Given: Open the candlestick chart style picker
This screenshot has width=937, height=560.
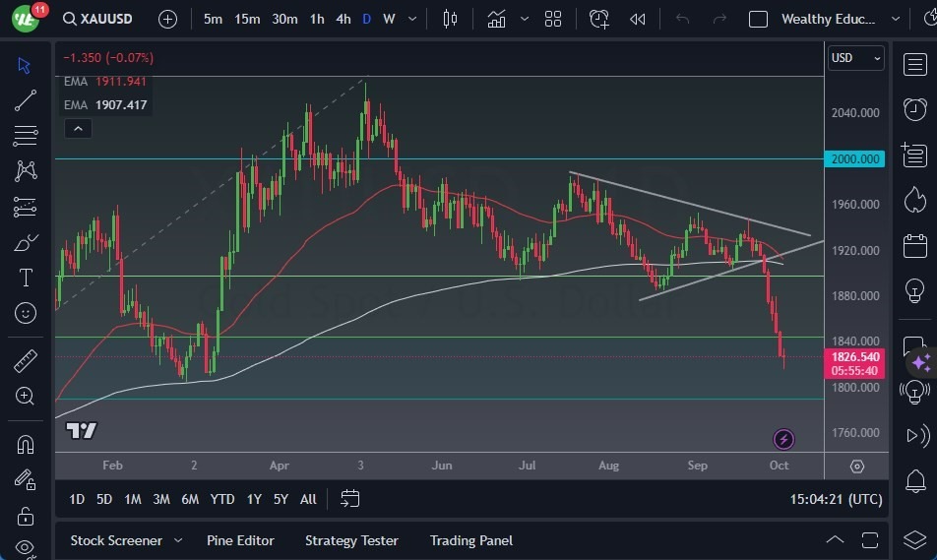Looking at the screenshot, I should (x=451, y=19).
